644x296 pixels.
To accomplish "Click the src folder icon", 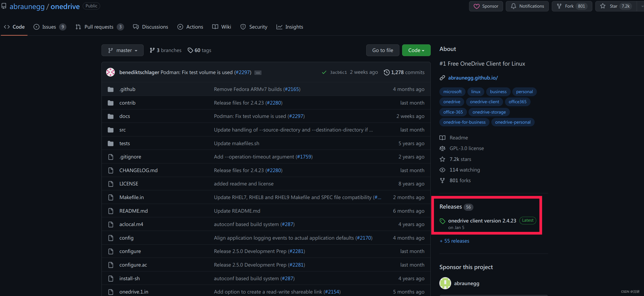I will point(110,130).
